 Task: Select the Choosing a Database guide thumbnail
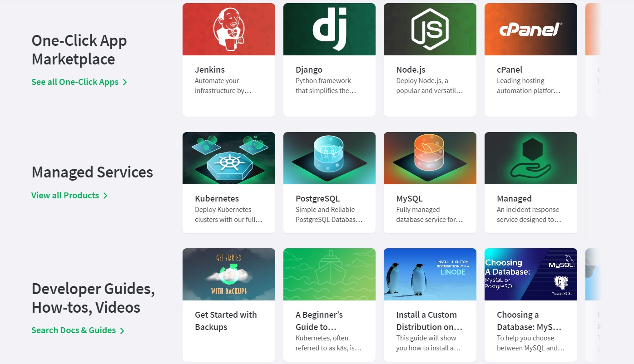[x=530, y=275]
